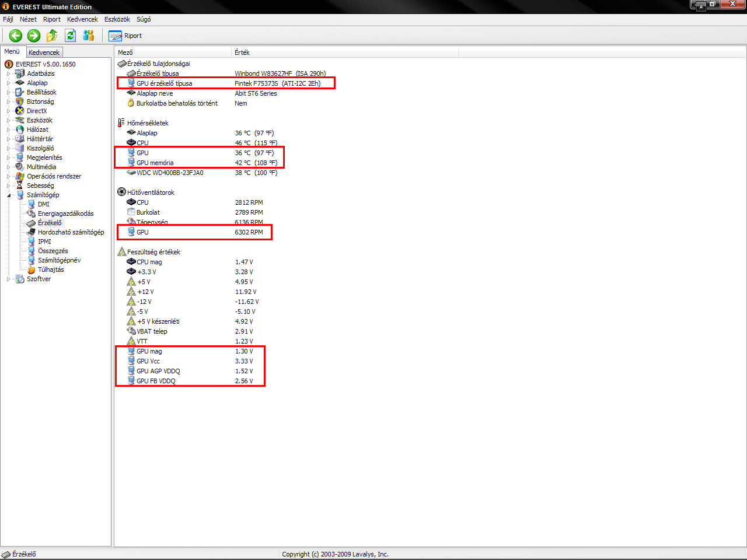Open the Súgó menu
747x560 pixels.
pyautogui.click(x=144, y=19)
